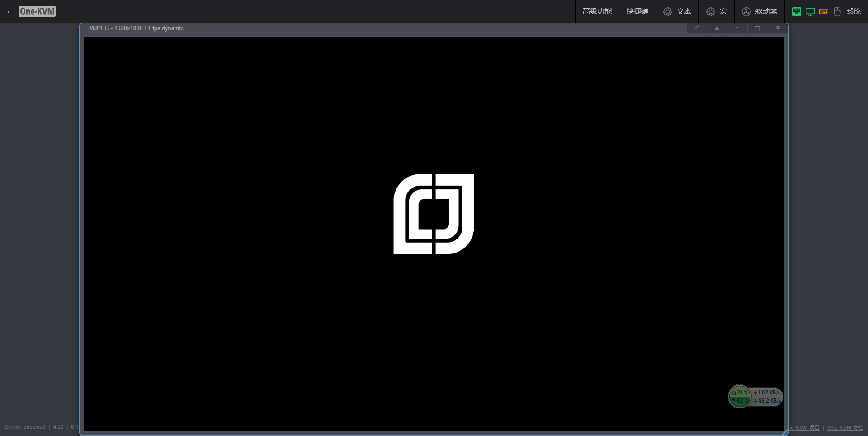Click the gear icon beside 宏
868x436 pixels.
(710, 12)
